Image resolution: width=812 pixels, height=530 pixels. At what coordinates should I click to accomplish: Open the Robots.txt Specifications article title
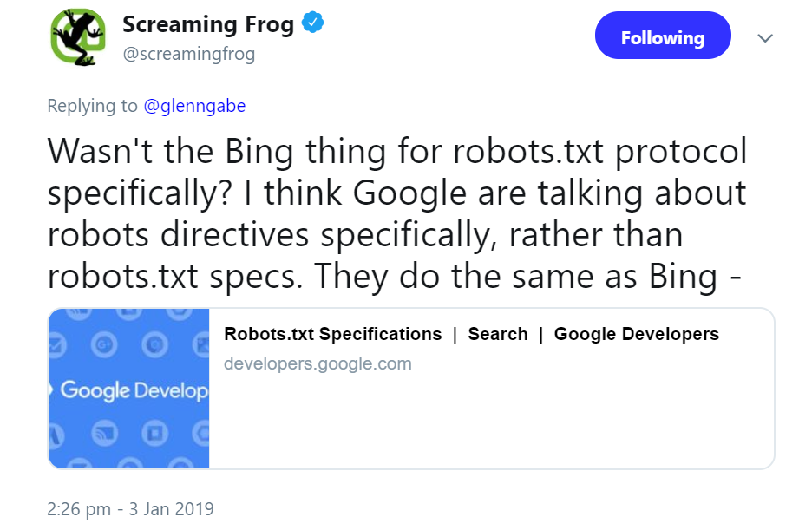click(x=471, y=333)
